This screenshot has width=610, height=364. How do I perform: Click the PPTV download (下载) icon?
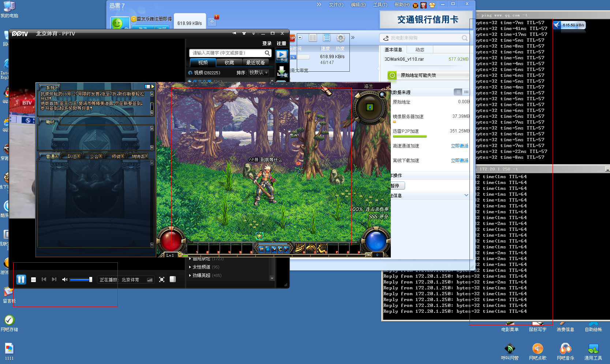282,71
